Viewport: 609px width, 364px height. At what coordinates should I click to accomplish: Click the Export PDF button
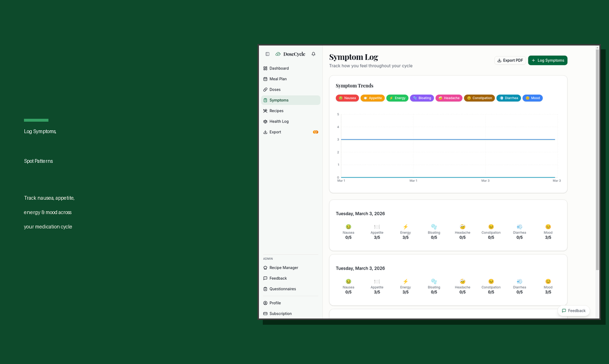[x=510, y=60]
